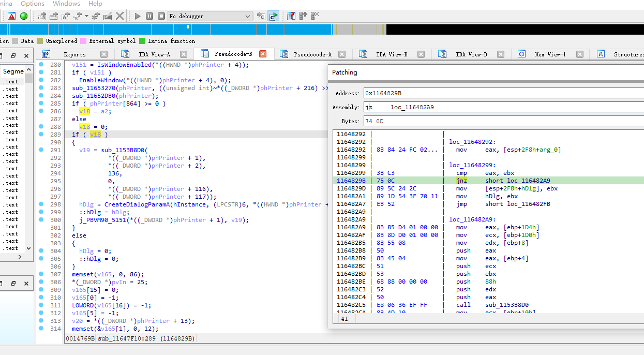Click the yellow marker on navigation band

188,27
